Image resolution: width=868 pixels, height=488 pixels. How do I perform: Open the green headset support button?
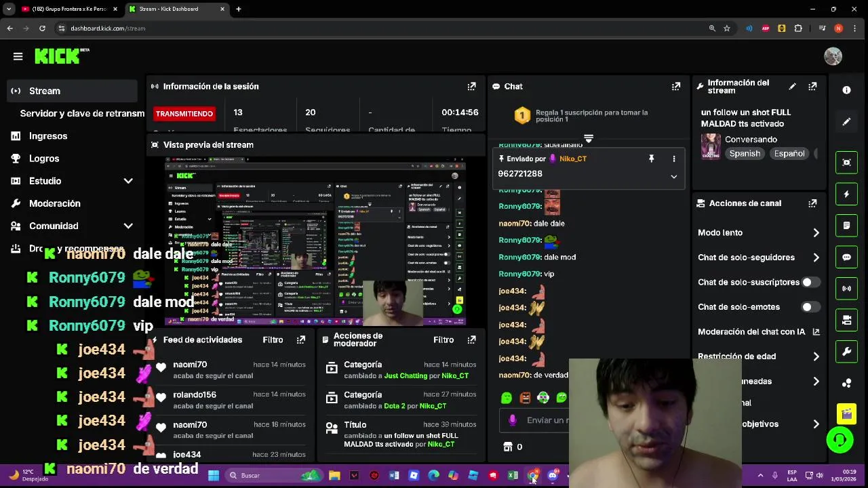840,440
